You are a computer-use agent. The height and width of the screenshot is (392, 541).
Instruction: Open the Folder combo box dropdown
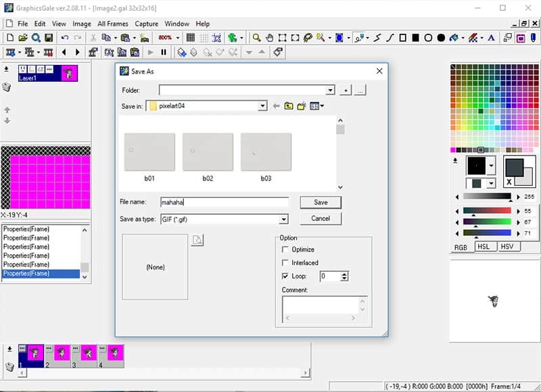(330, 90)
